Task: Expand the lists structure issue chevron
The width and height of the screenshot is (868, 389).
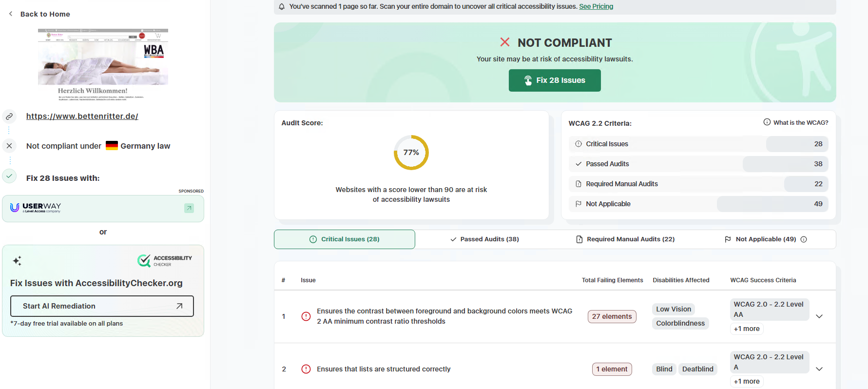Action: [819, 369]
